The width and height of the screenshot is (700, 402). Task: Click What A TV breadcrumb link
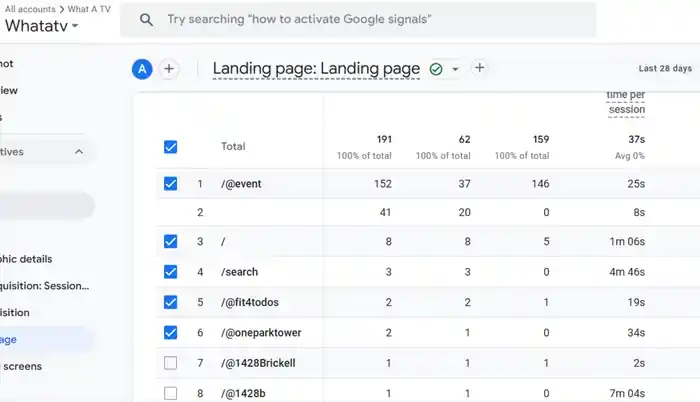click(x=89, y=9)
